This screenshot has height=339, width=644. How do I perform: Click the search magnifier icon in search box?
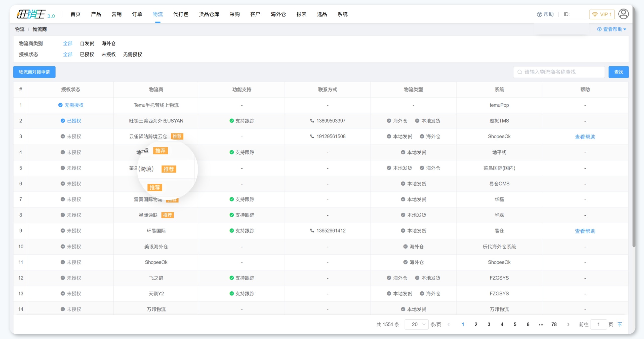[x=519, y=72]
